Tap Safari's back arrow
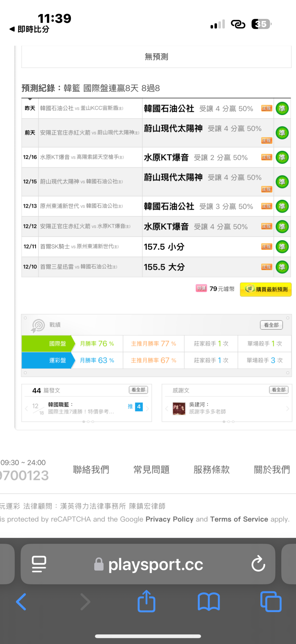The width and height of the screenshot is (296, 644). pyautogui.click(x=21, y=602)
